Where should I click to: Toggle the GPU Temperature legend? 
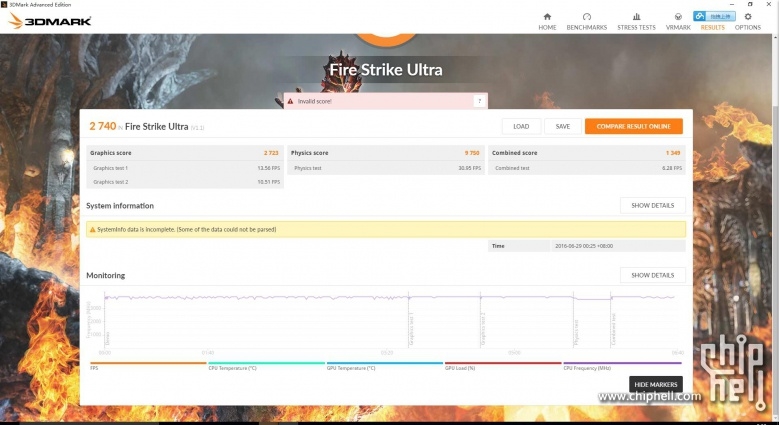coord(385,365)
